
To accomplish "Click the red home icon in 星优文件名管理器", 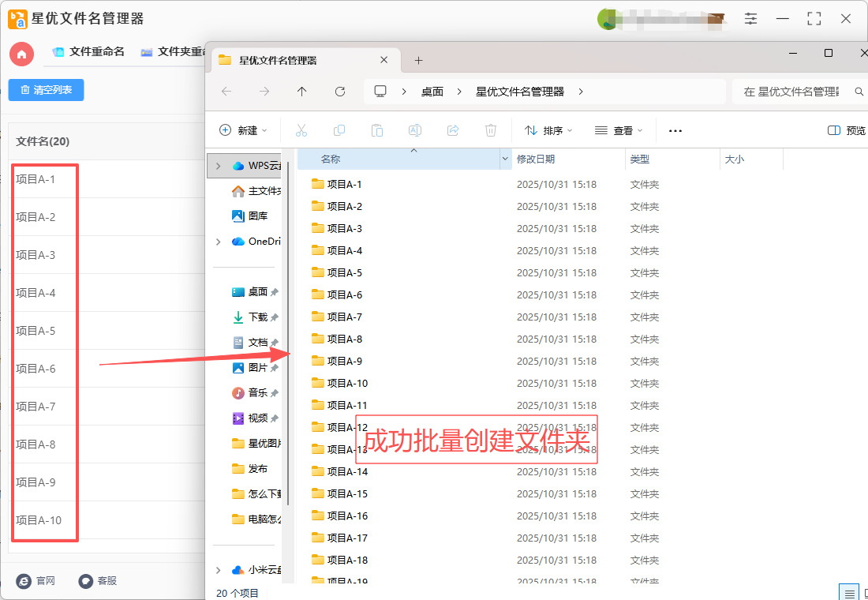I will (21, 54).
